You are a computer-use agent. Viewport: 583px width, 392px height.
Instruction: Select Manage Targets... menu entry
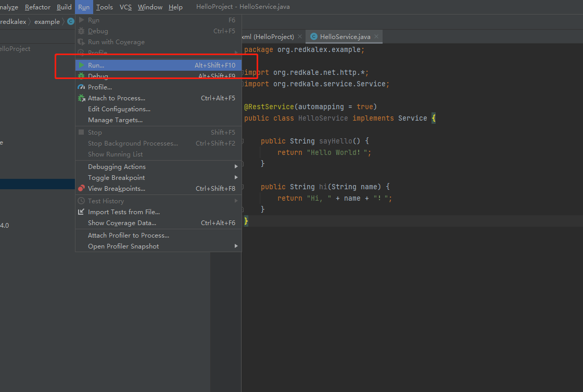tap(115, 120)
